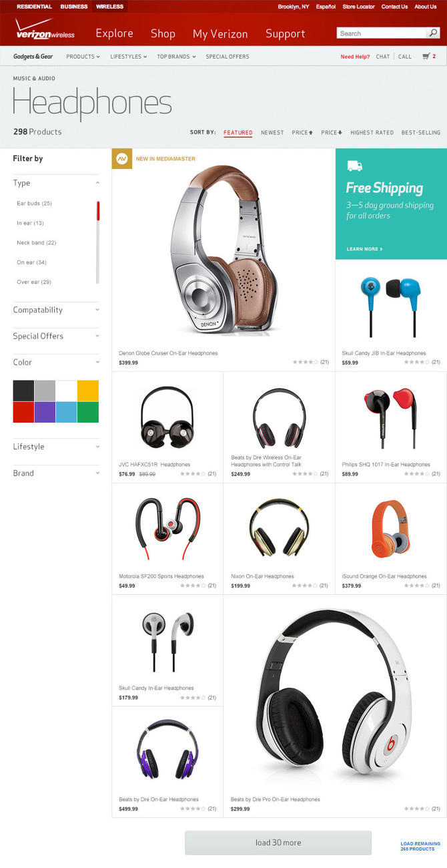Switch to the Business tab
447x868 pixels.
click(73, 7)
